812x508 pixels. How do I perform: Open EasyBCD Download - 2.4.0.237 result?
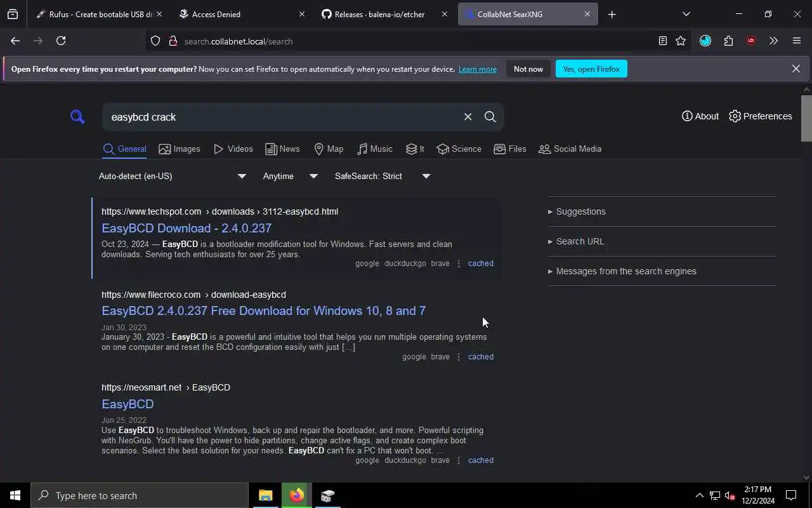(x=187, y=228)
